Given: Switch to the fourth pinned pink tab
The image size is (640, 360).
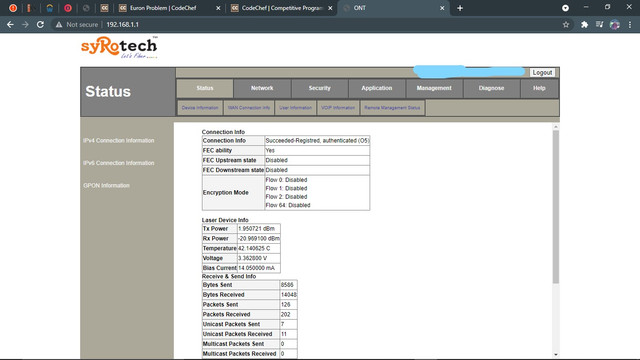Looking at the screenshot, I should point(68,8).
